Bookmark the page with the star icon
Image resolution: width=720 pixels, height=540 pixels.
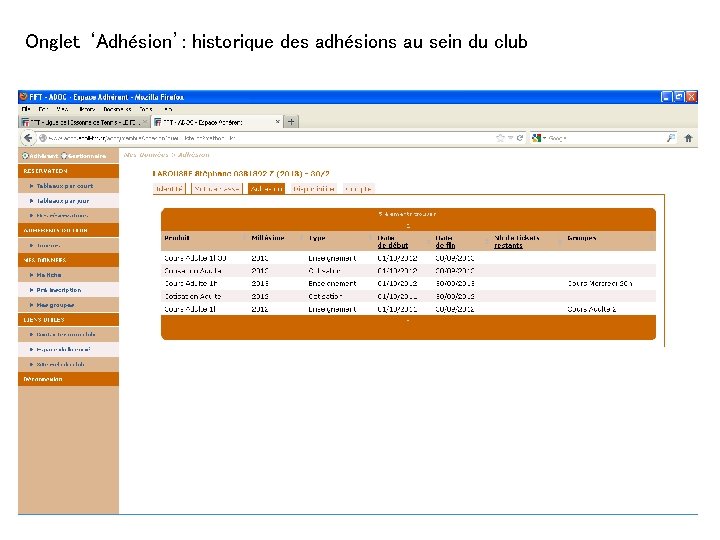500,138
